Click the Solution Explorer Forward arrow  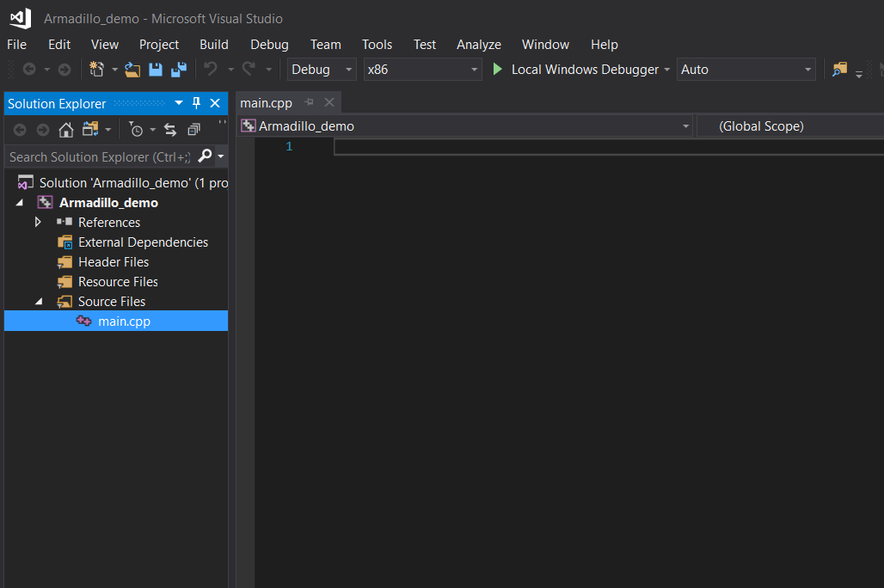(x=43, y=130)
